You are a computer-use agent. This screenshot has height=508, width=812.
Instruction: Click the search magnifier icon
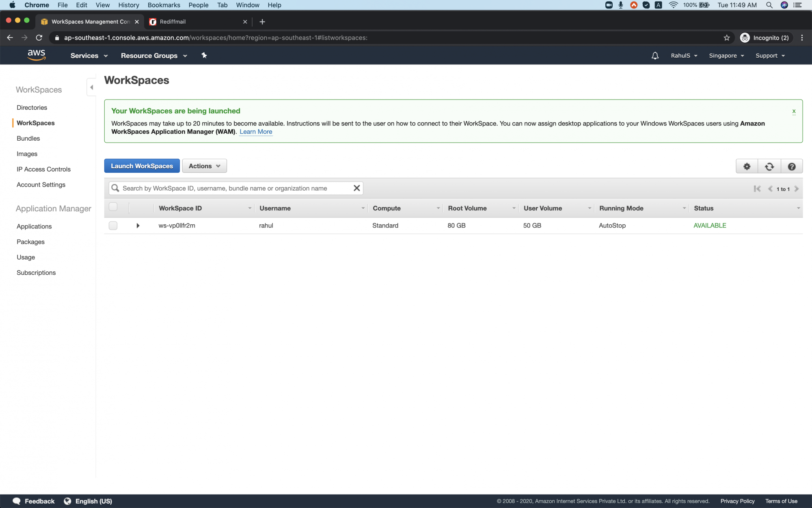[115, 188]
